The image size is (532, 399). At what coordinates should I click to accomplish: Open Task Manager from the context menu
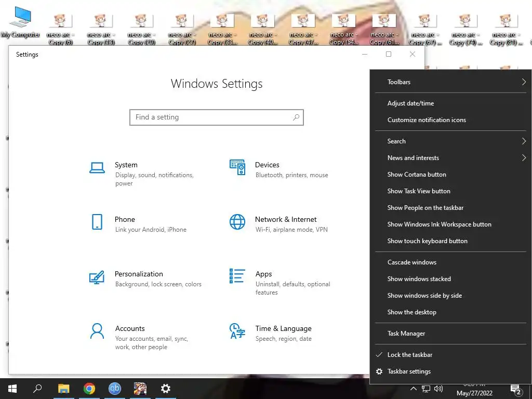(450, 334)
